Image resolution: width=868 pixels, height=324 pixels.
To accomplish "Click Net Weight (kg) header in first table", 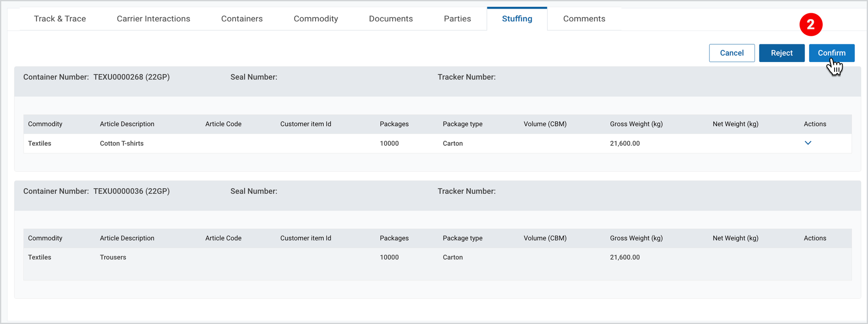I will tap(736, 124).
